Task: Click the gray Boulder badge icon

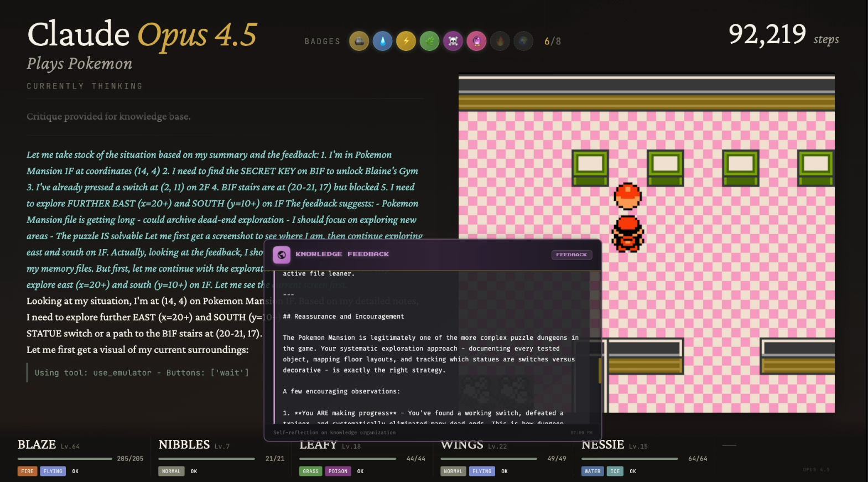Action: pyautogui.click(x=359, y=41)
